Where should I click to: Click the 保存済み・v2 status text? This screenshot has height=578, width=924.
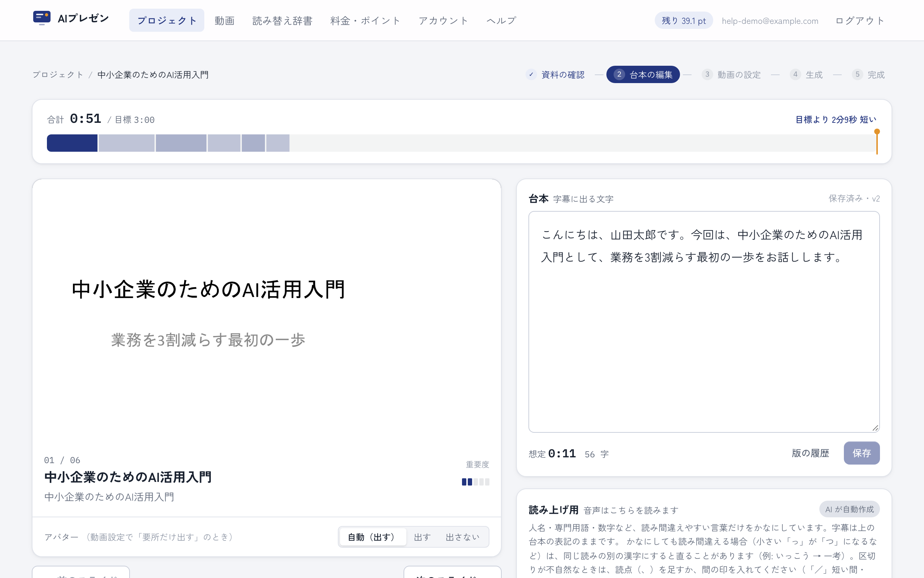[854, 198]
